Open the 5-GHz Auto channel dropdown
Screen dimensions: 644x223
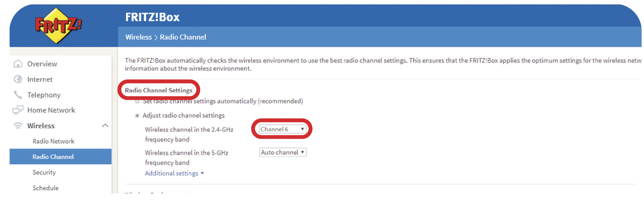click(283, 152)
